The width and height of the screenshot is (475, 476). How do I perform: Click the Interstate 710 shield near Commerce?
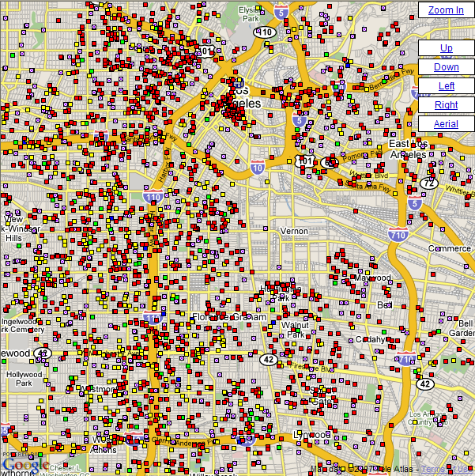[398, 234]
